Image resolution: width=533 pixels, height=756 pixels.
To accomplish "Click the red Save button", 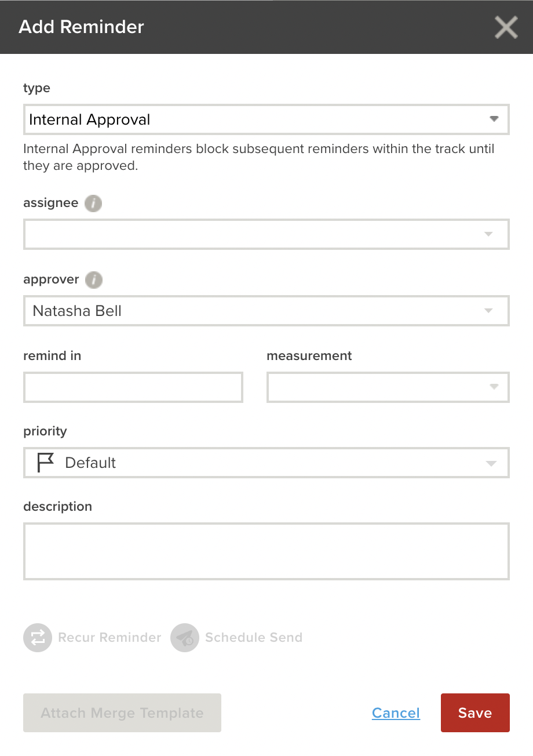I will (x=475, y=713).
